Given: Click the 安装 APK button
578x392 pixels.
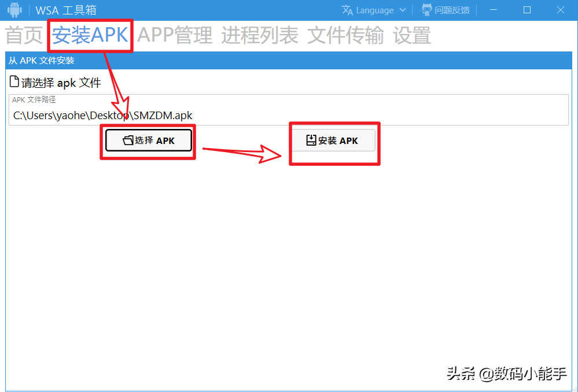Looking at the screenshot, I should pyautogui.click(x=333, y=140).
